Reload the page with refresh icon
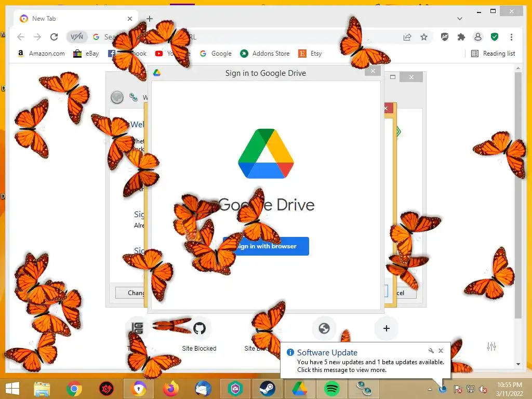This screenshot has height=399, width=532. click(x=54, y=37)
